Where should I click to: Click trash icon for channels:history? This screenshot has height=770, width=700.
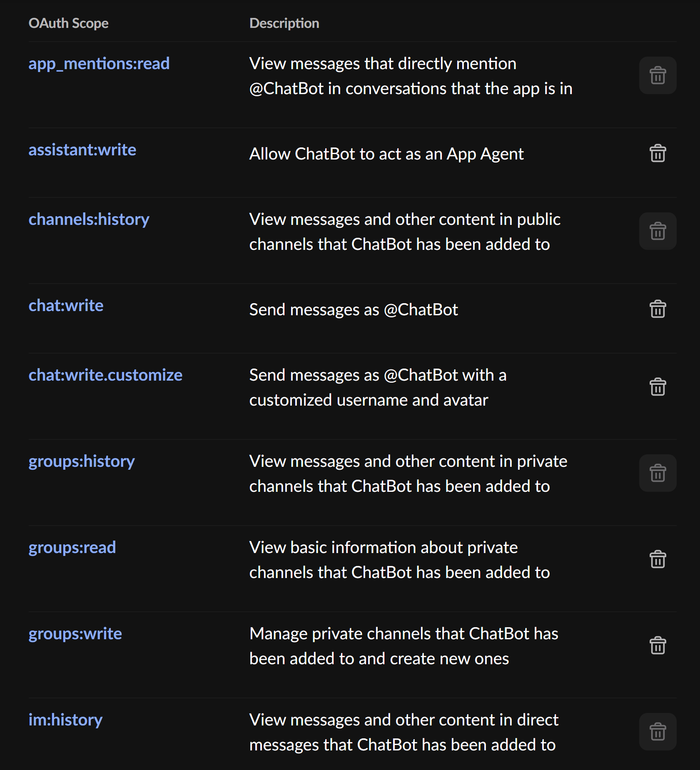click(658, 231)
